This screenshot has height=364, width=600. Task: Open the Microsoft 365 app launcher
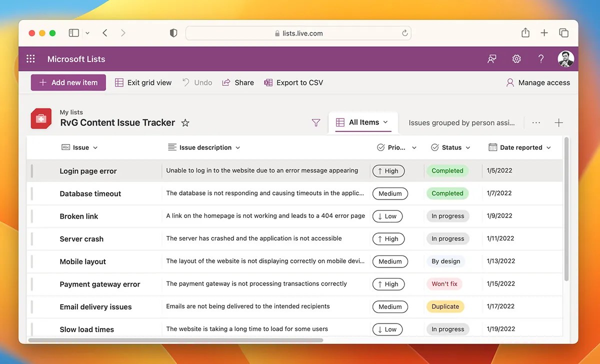(x=30, y=58)
